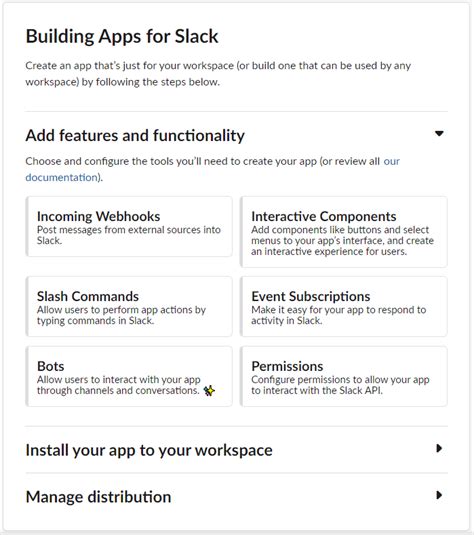
Task: Click the 'Install your app to your workspace' heading
Action: click(x=149, y=450)
